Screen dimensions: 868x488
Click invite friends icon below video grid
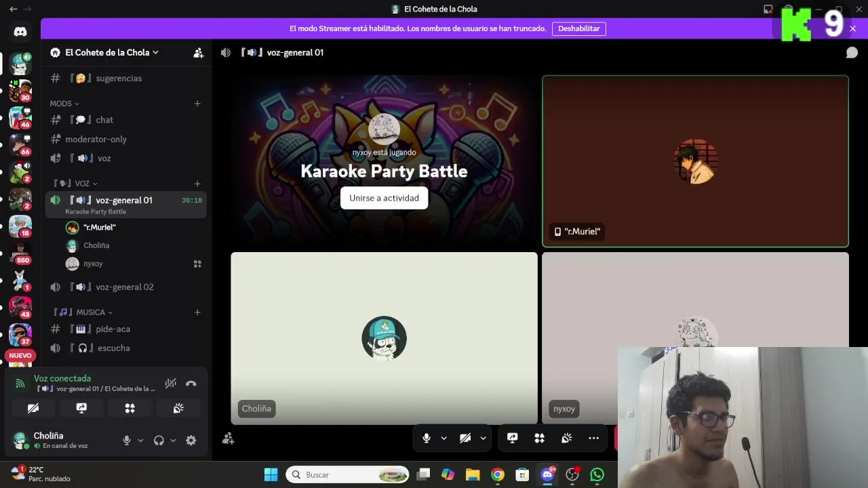point(229,439)
